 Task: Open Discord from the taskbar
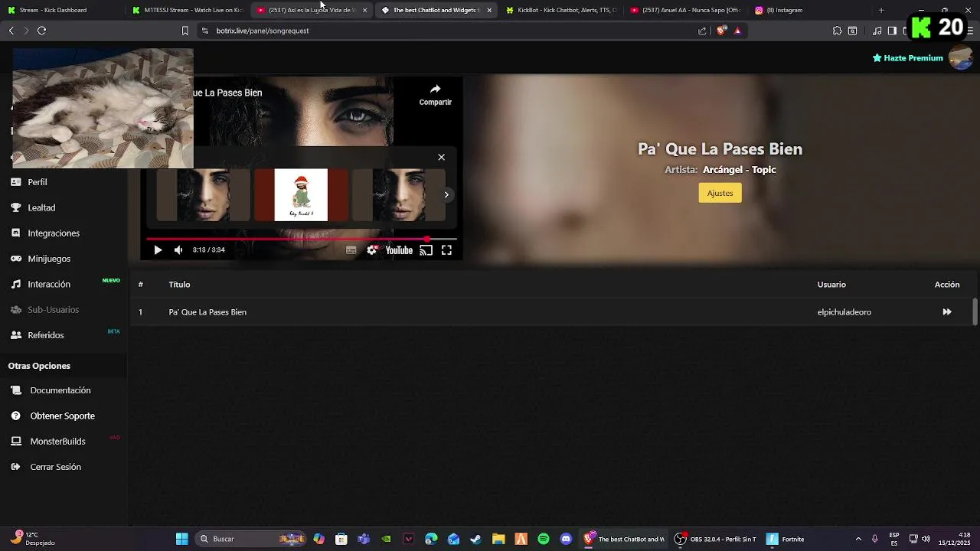pyautogui.click(x=566, y=539)
